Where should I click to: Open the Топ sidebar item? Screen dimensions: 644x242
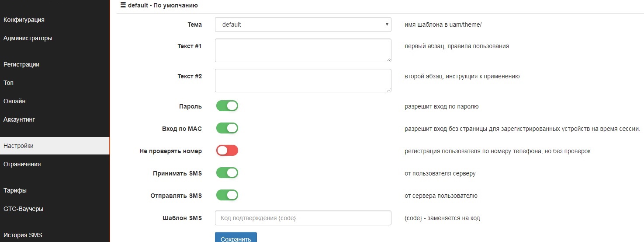point(9,83)
